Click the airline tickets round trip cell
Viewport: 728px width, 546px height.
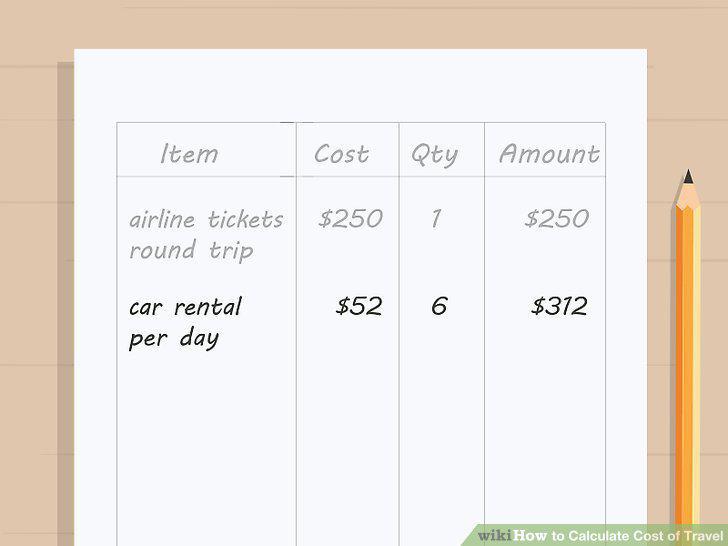coord(206,234)
